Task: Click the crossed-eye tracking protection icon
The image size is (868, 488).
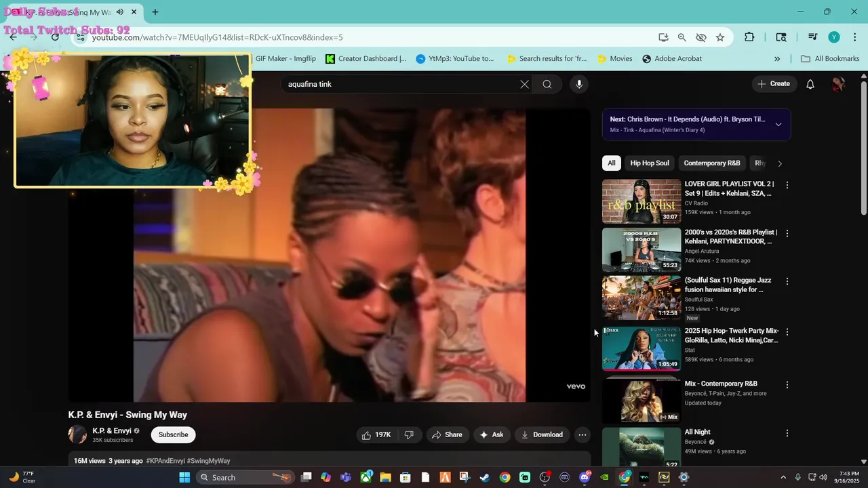Action: click(701, 37)
